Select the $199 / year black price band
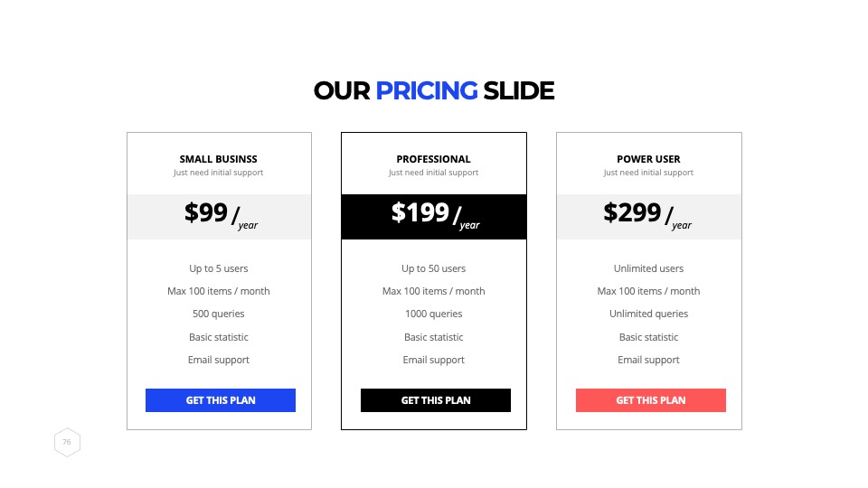This screenshot has width=868, height=488. click(434, 217)
